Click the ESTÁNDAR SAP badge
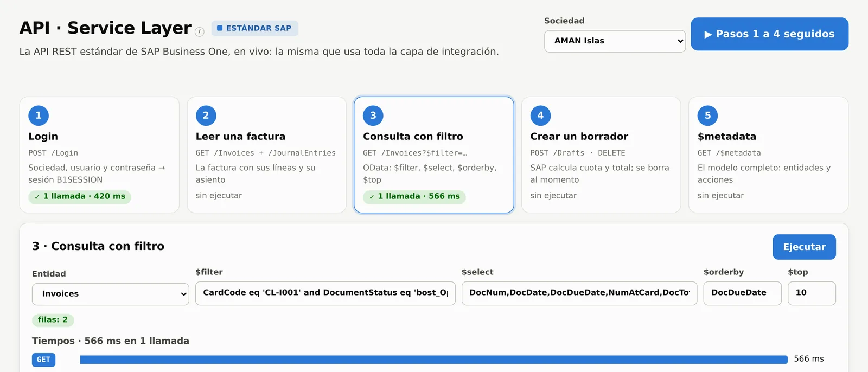868x372 pixels. coord(254,28)
